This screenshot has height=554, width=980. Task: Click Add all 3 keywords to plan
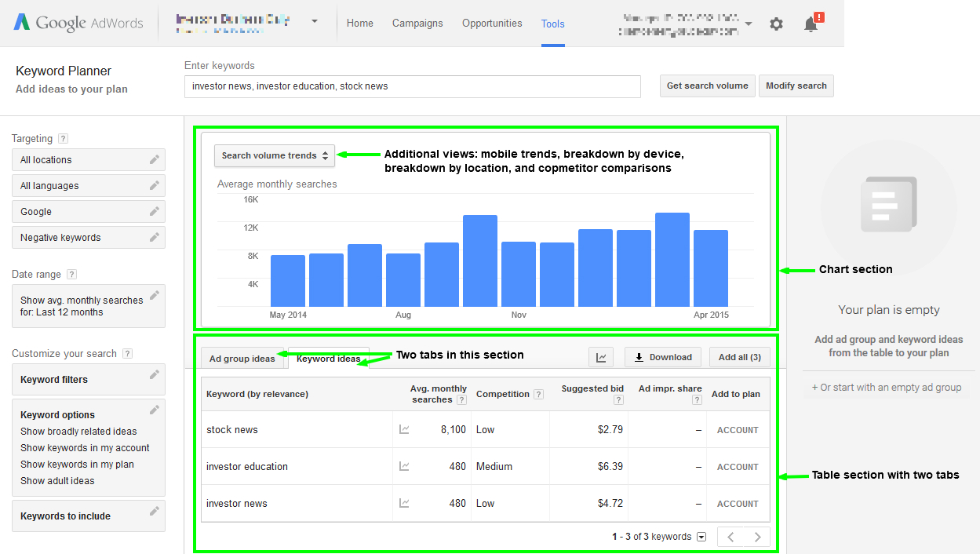(x=738, y=356)
